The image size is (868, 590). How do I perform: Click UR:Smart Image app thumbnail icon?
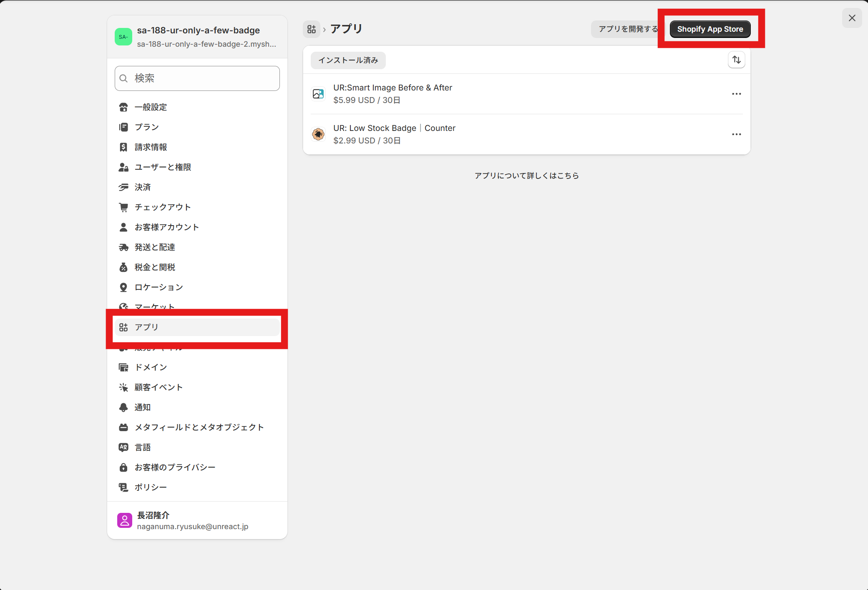pyautogui.click(x=318, y=94)
